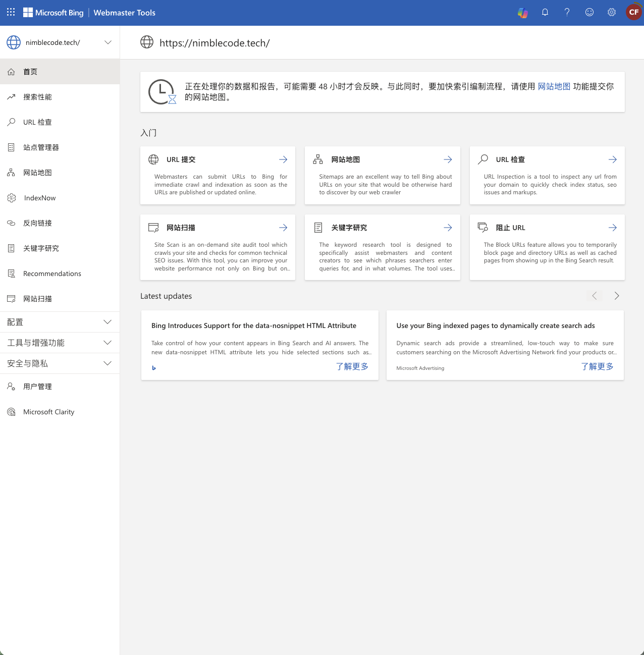This screenshot has width=644, height=655.
Task: Open IndexNow from the sidebar
Action: 39,198
